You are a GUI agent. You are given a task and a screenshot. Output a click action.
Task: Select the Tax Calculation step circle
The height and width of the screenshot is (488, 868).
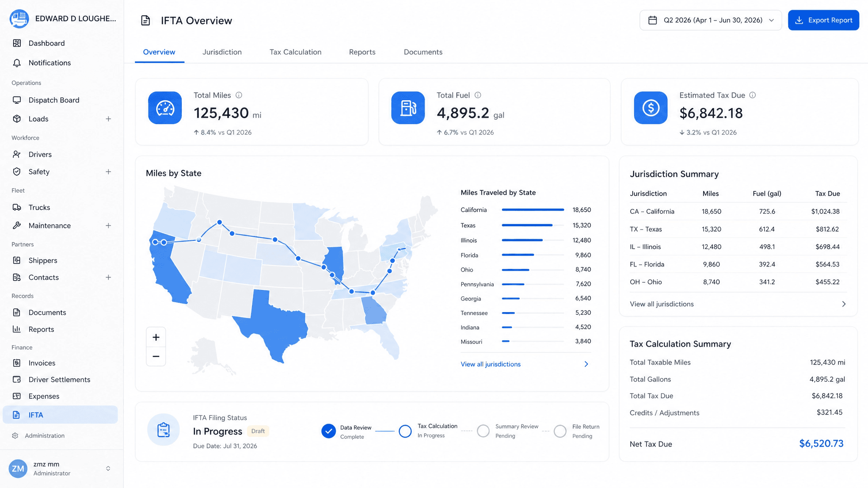(405, 431)
